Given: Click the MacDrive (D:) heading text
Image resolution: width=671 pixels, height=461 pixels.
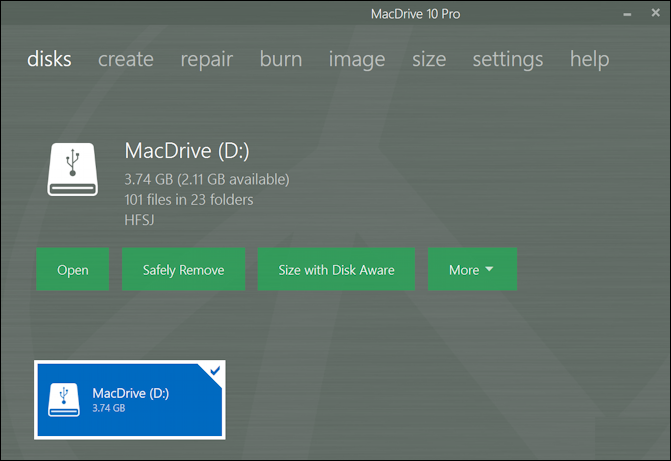Looking at the screenshot, I should [x=187, y=151].
